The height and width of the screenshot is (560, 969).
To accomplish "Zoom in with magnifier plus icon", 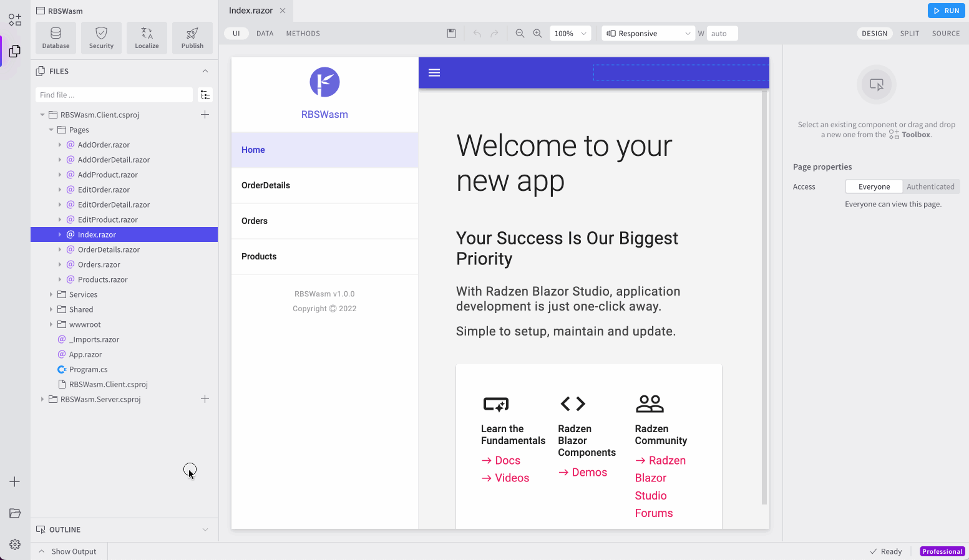I will click(537, 34).
